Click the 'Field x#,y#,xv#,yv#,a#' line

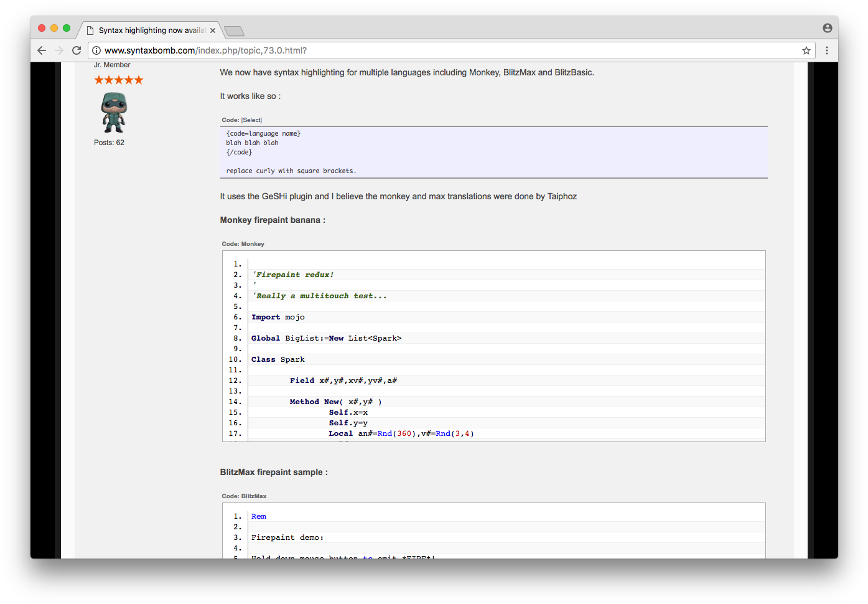pyautogui.click(x=343, y=380)
